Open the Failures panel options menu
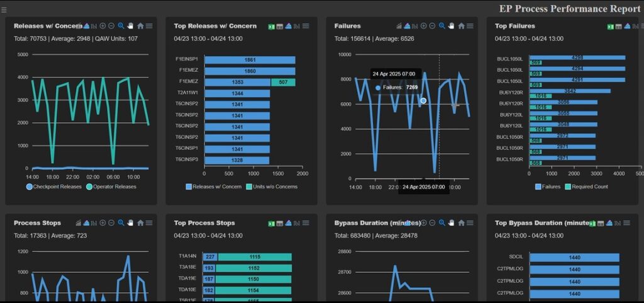This screenshot has width=644, height=303. 469,26
